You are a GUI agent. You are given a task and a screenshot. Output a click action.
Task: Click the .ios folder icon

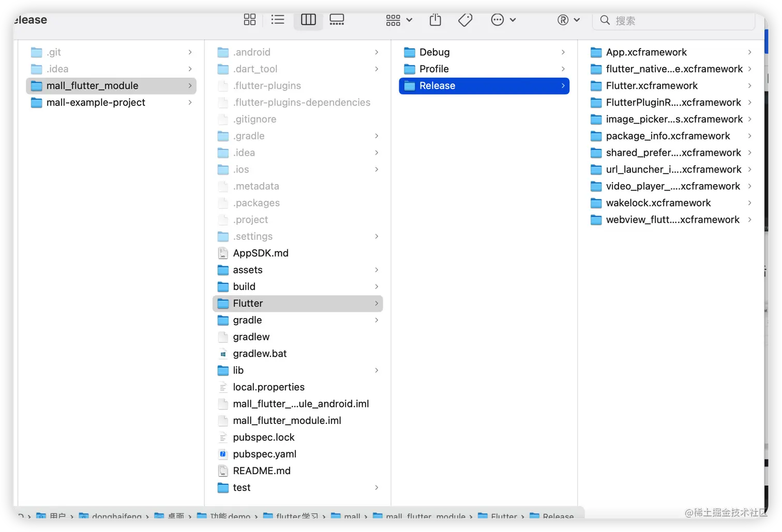pos(223,170)
